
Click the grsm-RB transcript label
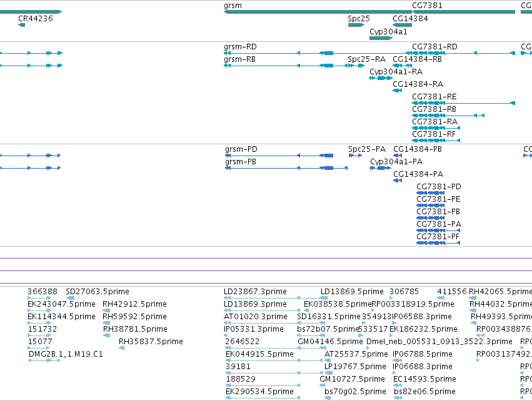coord(239,59)
